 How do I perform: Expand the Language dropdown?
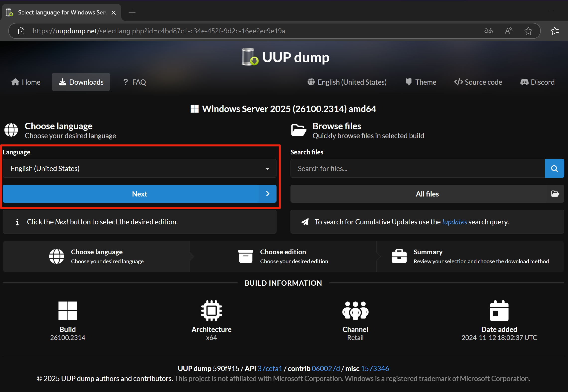pyautogui.click(x=140, y=169)
